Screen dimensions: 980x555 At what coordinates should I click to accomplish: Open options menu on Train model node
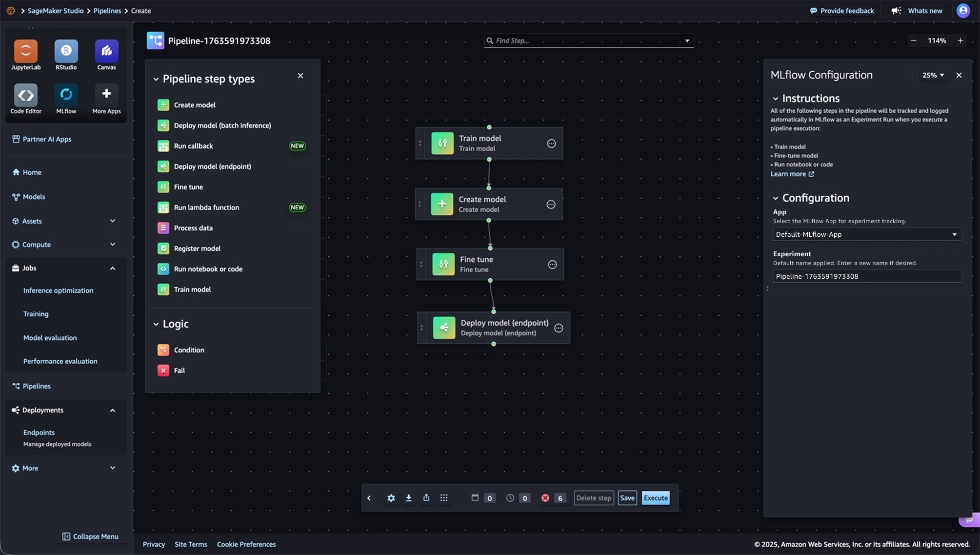(x=551, y=144)
